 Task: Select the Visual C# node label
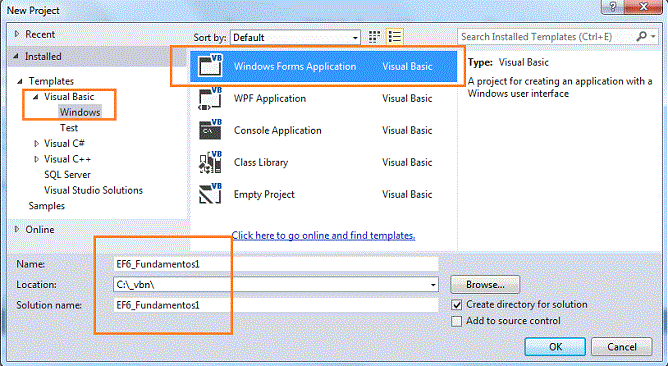(x=64, y=144)
